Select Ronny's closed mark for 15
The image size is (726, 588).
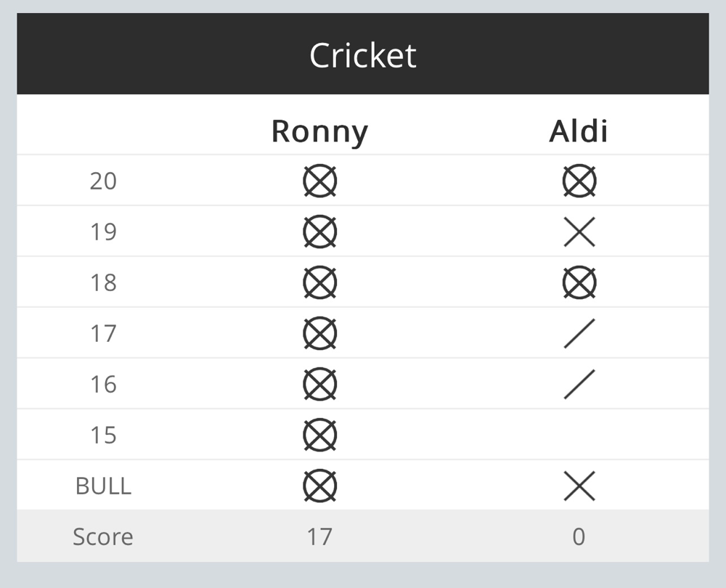pyautogui.click(x=320, y=436)
